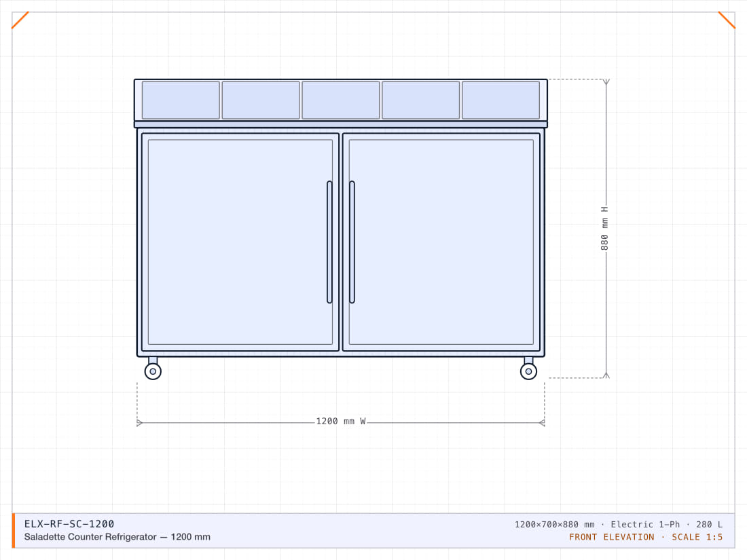Click the 'SCALE 1:5' label
This screenshot has width=747, height=560.
pyautogui.click(x=697, y=537)
